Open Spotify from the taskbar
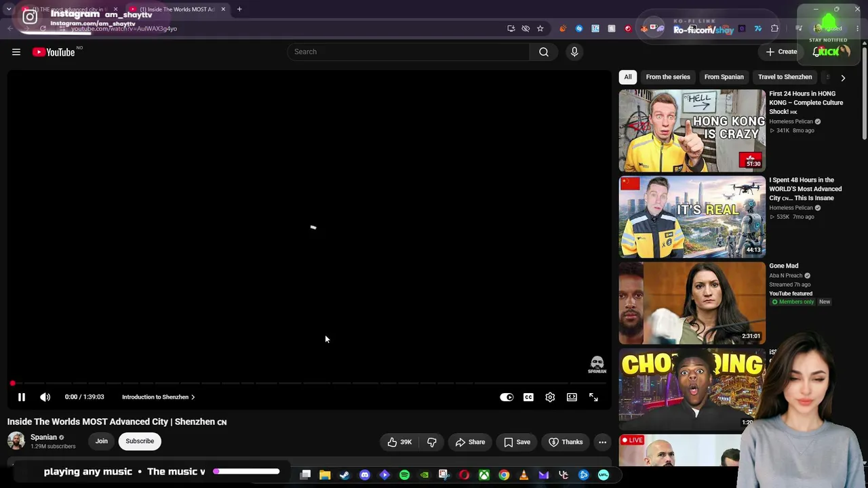Screen dimensions: 868x488 (405, 475)
